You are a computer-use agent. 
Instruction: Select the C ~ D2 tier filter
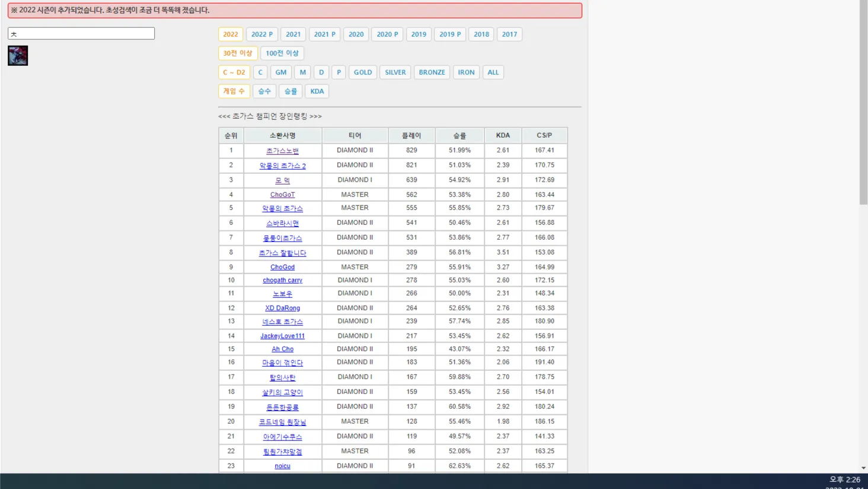click(x=234, y=72)
